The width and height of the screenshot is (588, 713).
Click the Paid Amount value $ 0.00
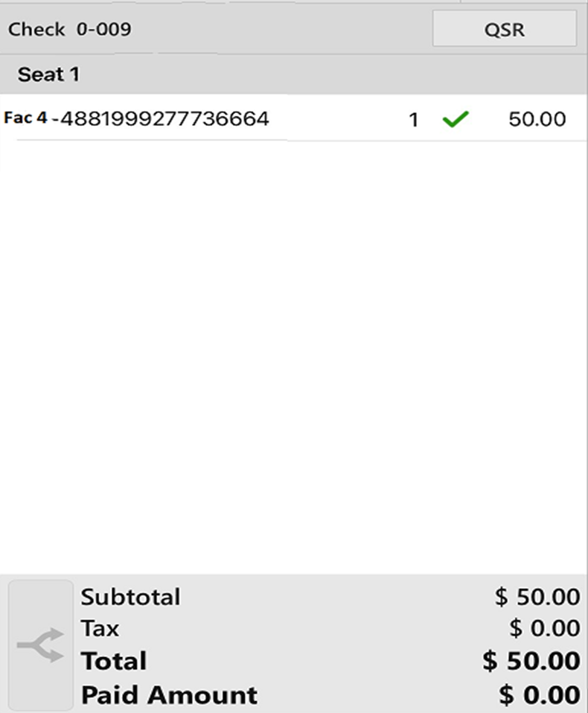539,695
